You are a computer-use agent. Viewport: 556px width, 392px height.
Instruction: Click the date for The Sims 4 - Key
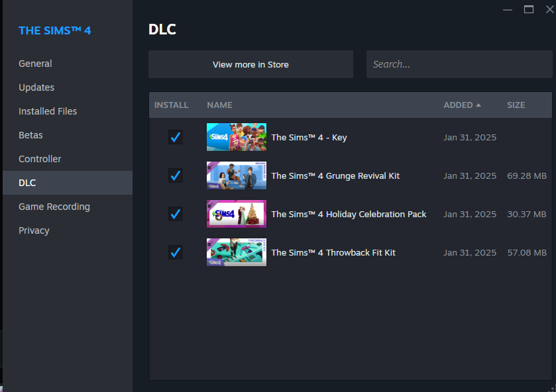coord(470,138)
